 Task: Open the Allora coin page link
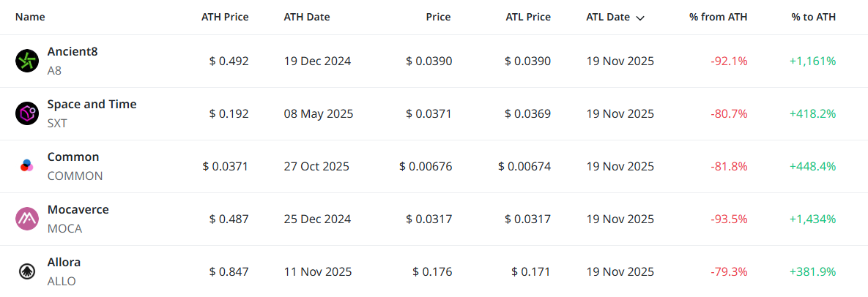point(64,263)
